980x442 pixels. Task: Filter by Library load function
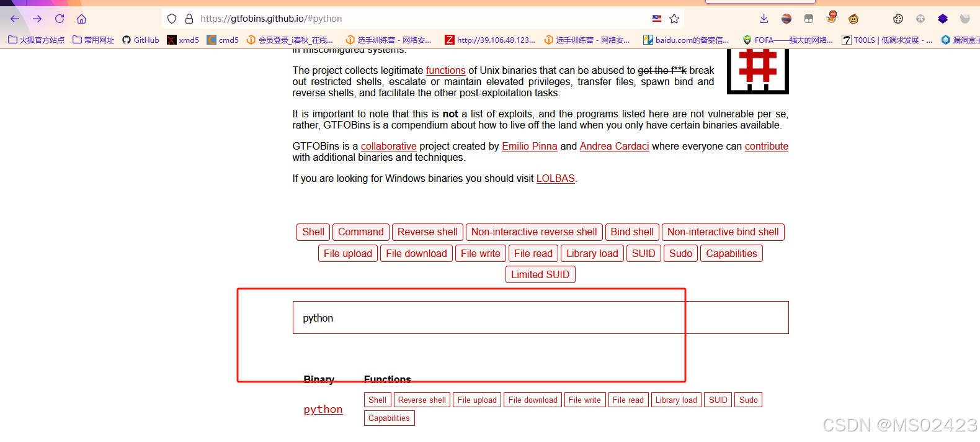[x=592, y=253]
